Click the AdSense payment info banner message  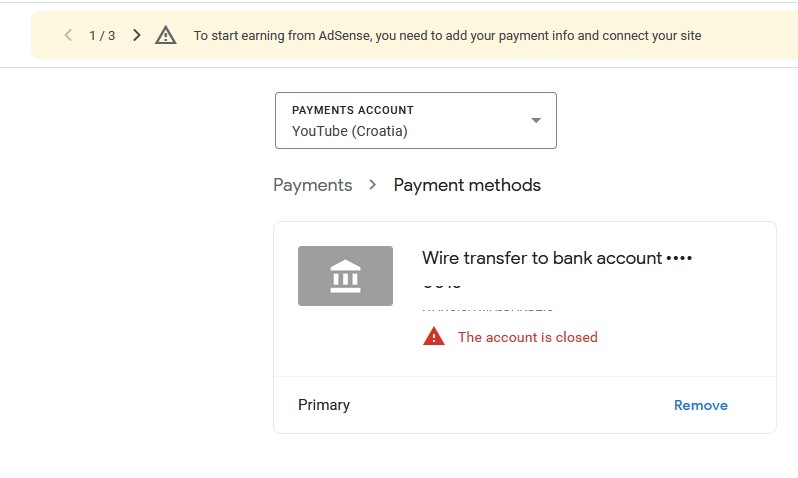tap(447, 36)
